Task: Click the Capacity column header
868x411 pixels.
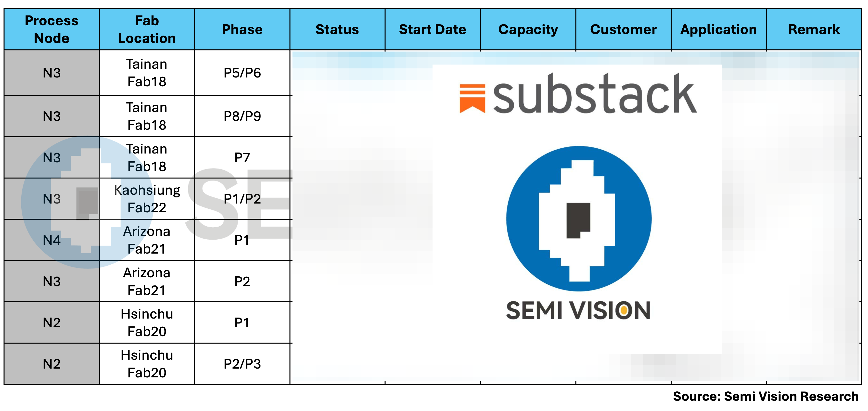Action: pyautogui.click(x=528, y=30)
